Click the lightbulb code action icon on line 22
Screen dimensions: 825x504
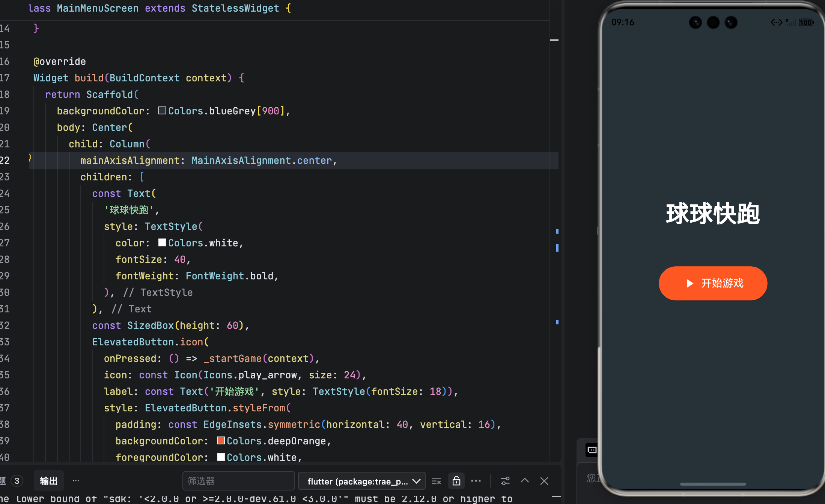point(30,158)
